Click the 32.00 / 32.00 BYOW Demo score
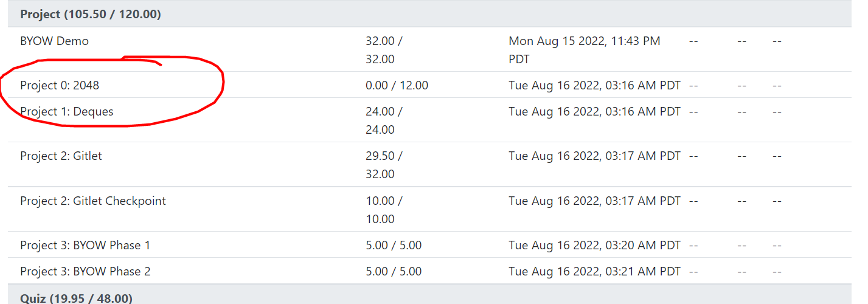 click(384, 50)
